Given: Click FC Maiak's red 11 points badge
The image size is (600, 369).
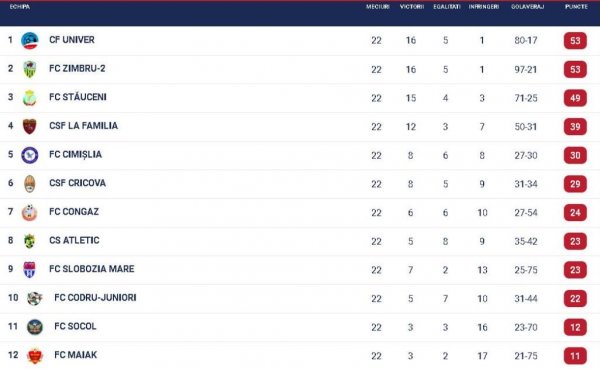Looking at the screenshot, I should coord(575,356).
